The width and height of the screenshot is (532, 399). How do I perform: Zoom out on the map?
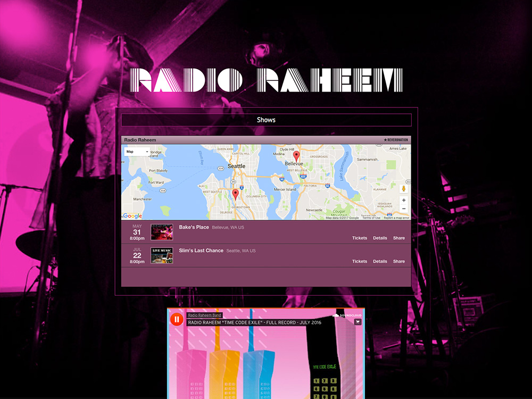[x=404, y=209]
